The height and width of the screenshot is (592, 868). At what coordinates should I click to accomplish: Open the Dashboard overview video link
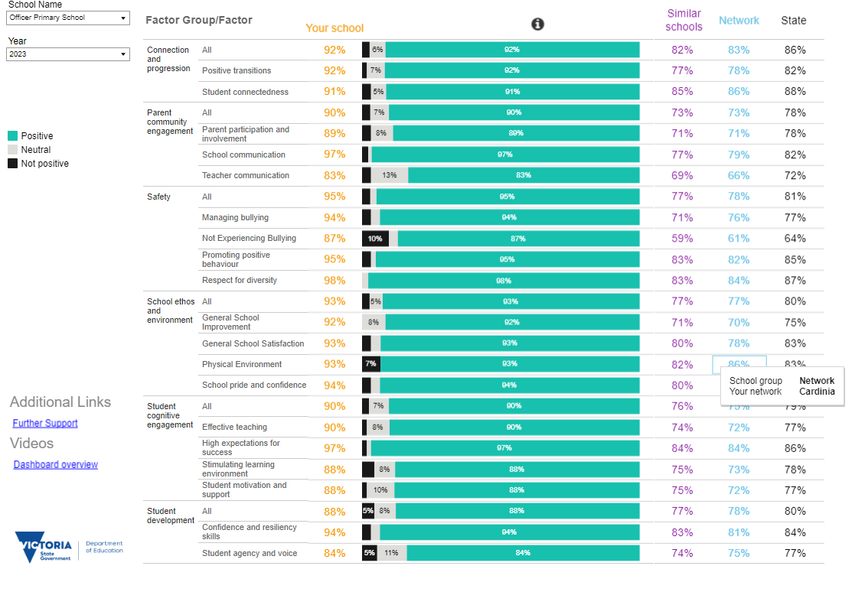tap(56, 465)
